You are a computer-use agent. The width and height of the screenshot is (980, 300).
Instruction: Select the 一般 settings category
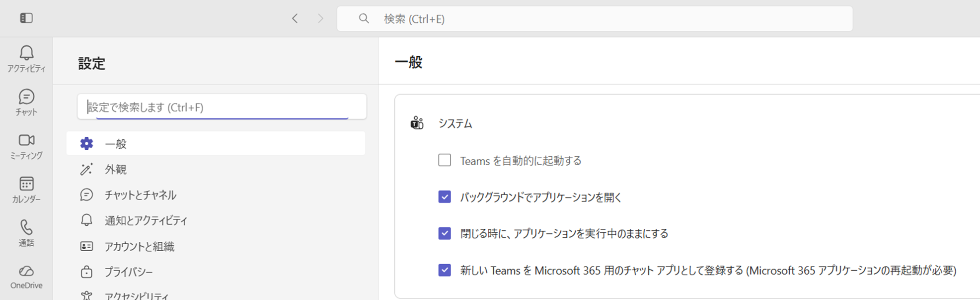click(216, 143)
